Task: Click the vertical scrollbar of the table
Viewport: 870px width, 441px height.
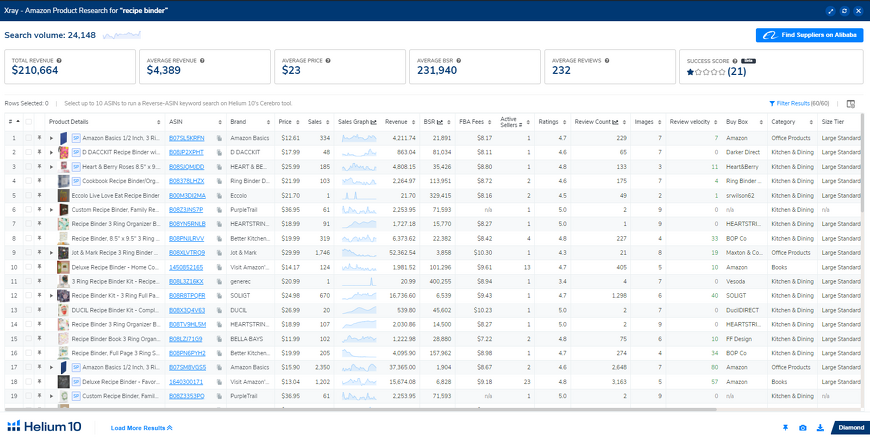Action: coord(862,161)
